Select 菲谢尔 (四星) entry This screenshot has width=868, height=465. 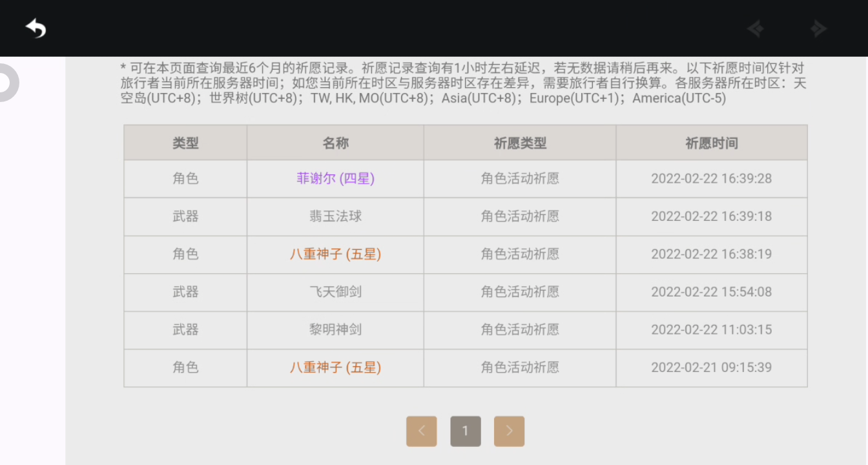click(x=335, y=178)
